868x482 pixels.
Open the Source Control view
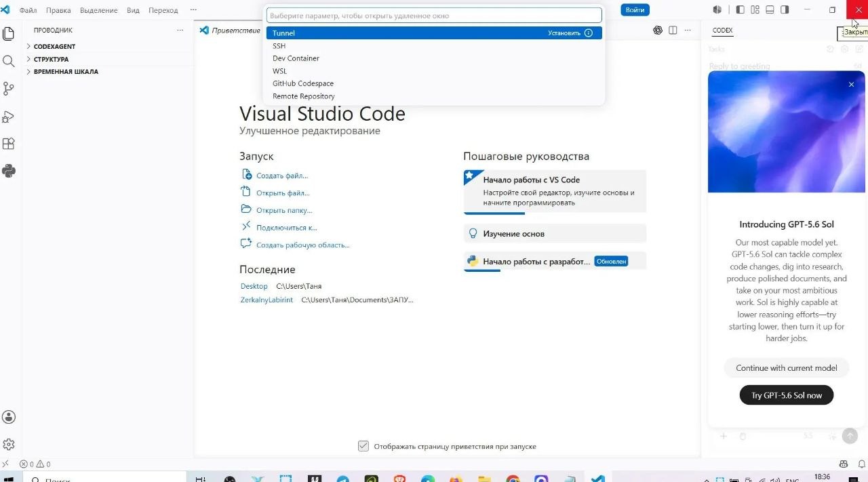pos(9,89)
